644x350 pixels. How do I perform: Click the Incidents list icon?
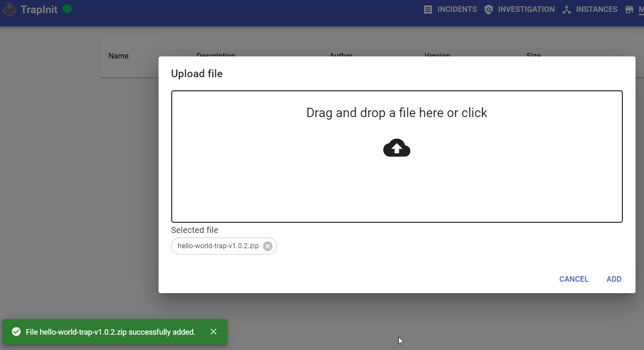click(428, 9)
